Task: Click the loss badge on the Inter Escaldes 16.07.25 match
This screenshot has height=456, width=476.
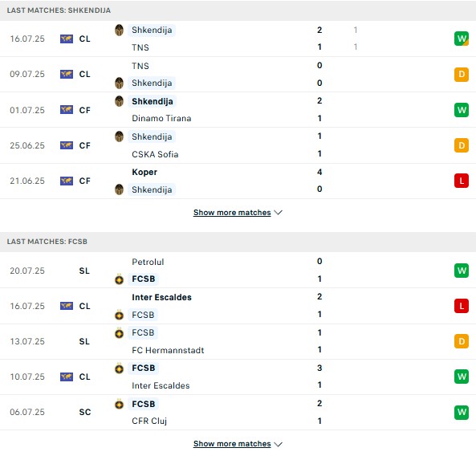Action: tap(461, 306)
